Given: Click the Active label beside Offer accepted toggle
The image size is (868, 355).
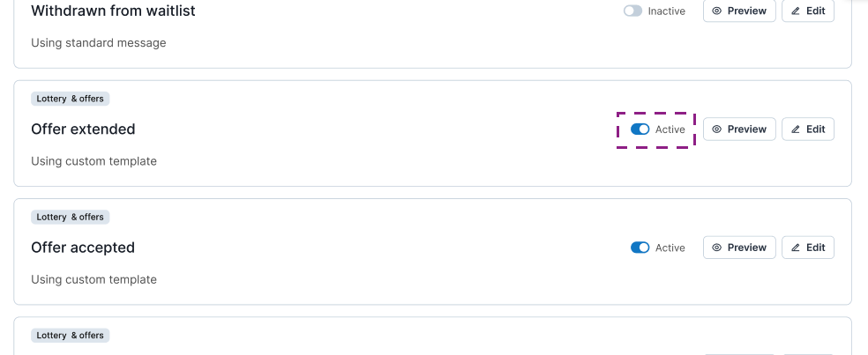Looking at the screenshot, I should click(x=670, y=248).
